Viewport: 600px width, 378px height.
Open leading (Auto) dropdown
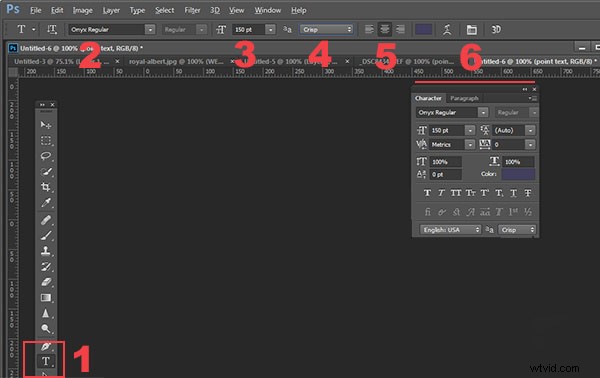[x=530, y=130]
